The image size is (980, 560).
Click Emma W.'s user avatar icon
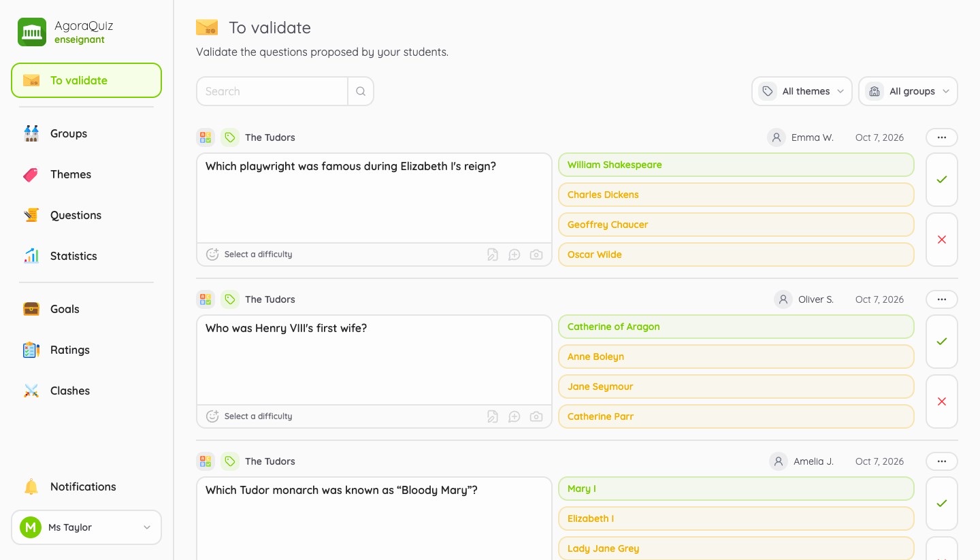click(777, 137)
